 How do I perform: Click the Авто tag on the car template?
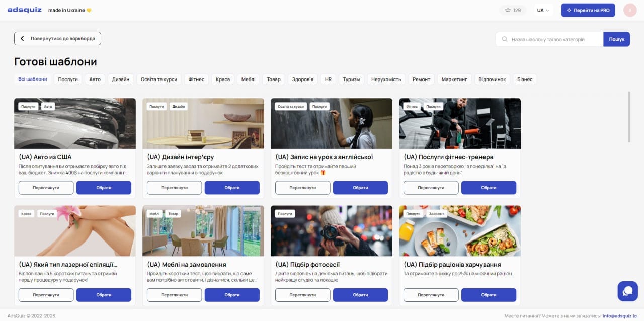tap(48, 106)
